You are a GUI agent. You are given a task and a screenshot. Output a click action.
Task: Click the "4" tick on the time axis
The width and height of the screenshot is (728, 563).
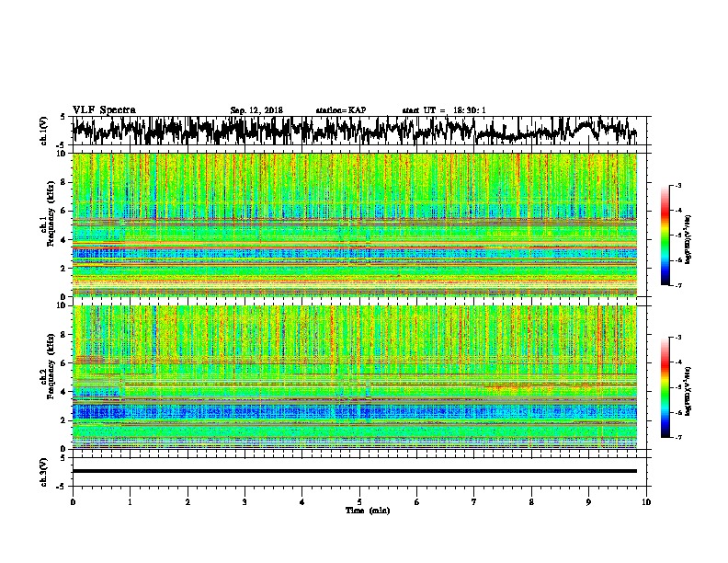coord(302,502)
